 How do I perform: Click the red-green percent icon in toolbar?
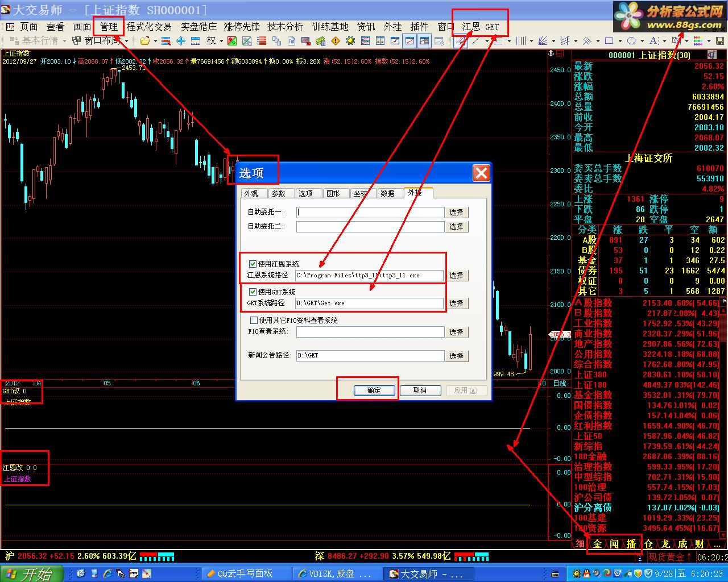pyautogui.click(x=232, y=41)
